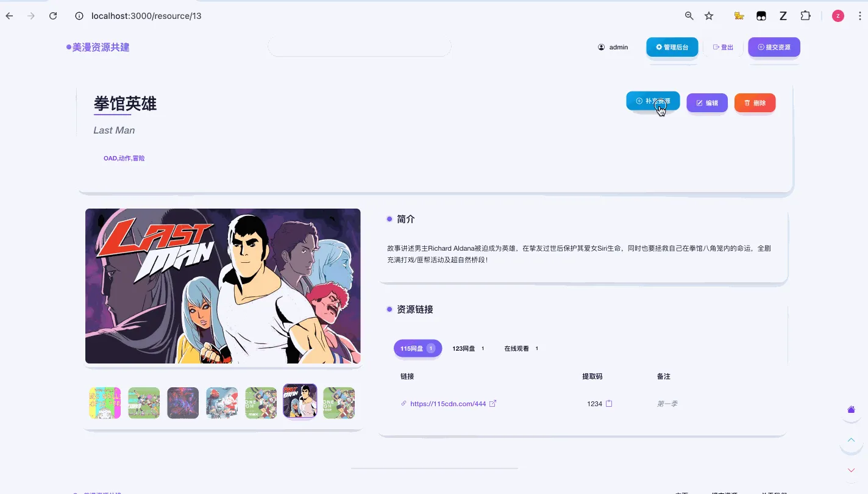
Task: Click the admin user avatar icon
Action: tap(600, 47)
